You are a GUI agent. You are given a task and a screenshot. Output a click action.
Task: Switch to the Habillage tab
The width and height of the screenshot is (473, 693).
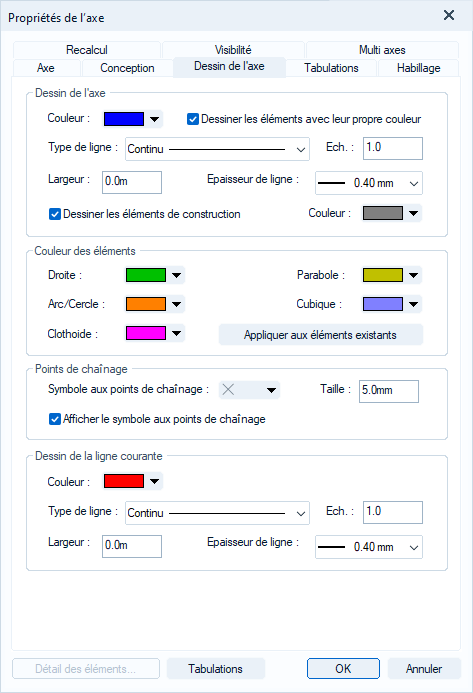[x=418, y=68]
